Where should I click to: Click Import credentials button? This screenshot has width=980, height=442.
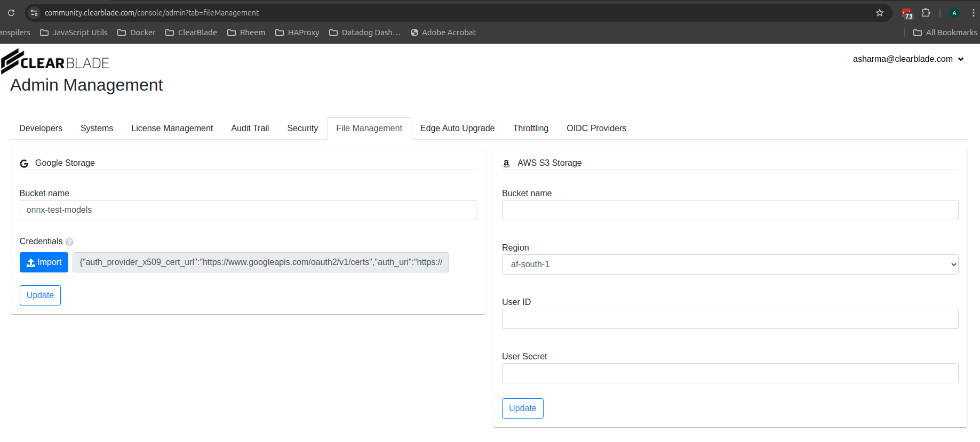pyautogui.click(x=44, y=262)
